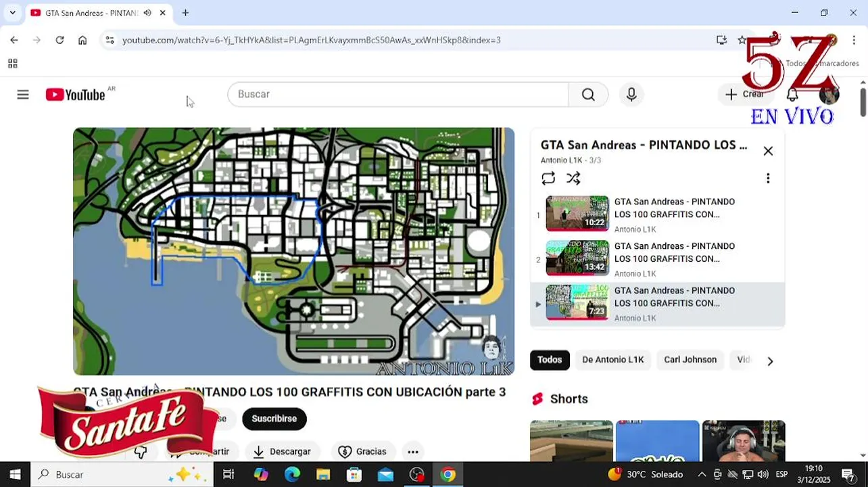
Task: Open a new browser tab
Action: (x=185, y=13)
